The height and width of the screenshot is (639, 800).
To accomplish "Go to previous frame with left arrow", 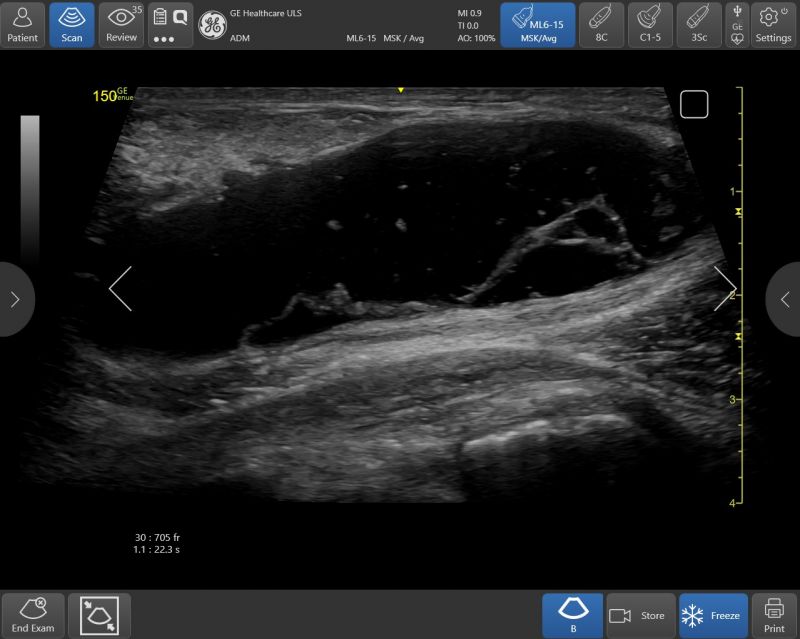I will tap(121, 288).
